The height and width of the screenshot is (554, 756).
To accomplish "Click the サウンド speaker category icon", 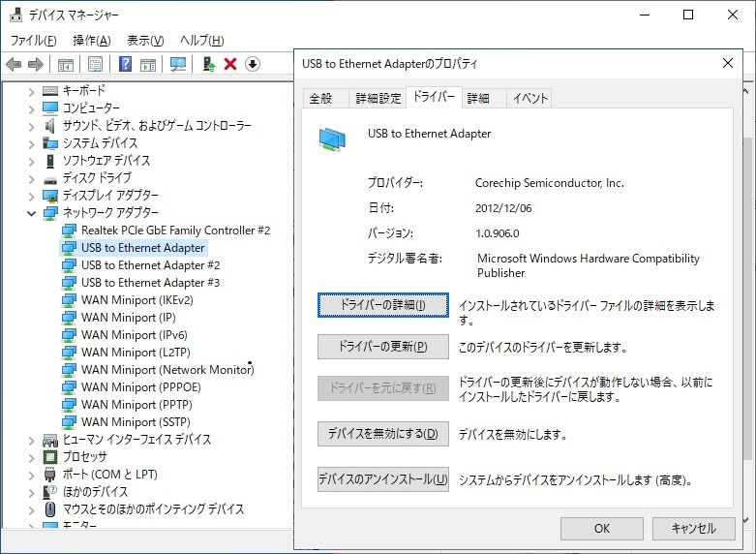I will coord(50,126).
